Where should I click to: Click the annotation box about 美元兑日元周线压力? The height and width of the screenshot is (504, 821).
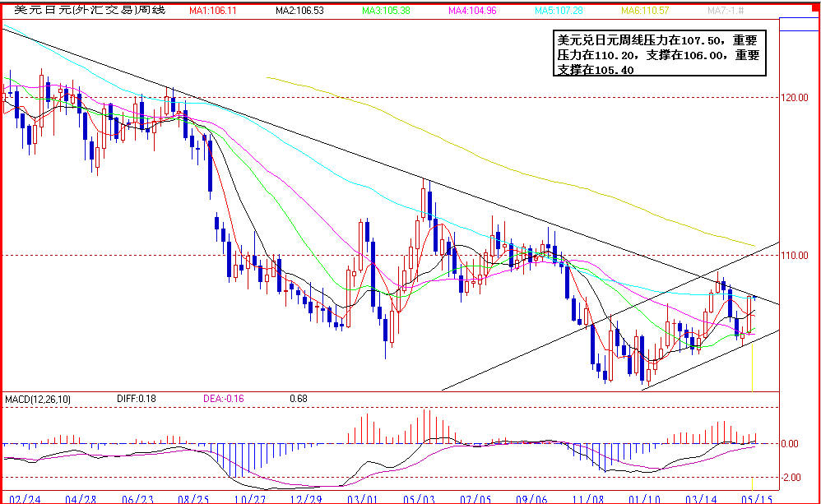coord(660,53)
